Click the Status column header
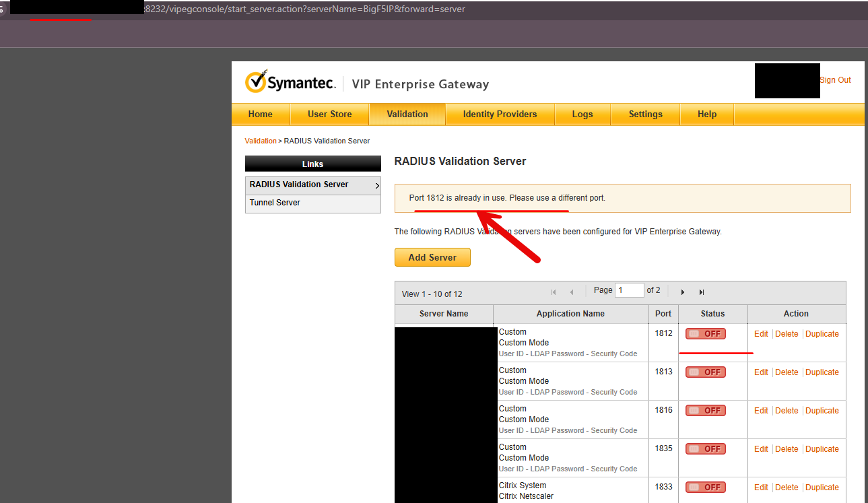 [712, 314]
